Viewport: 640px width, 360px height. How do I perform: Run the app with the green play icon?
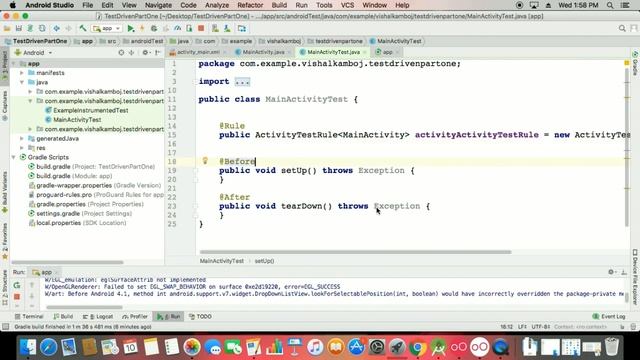tap(131, 29)
